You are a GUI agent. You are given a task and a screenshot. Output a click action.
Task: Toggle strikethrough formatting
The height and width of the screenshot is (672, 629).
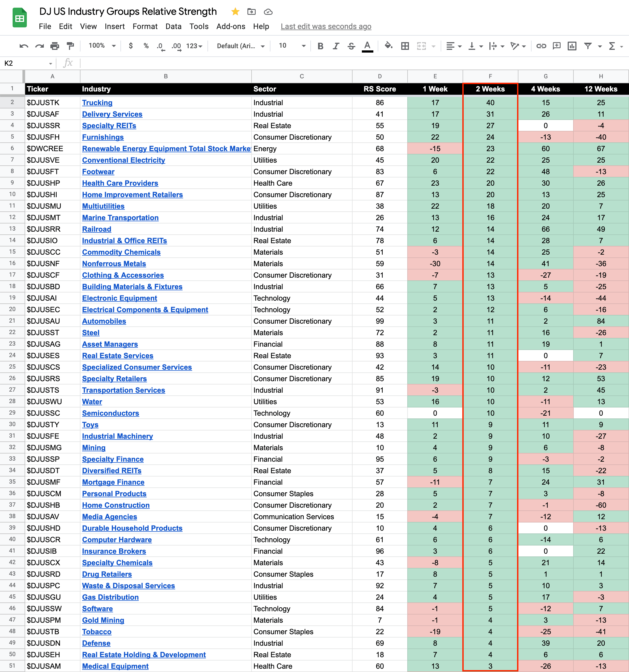[351, 46]
